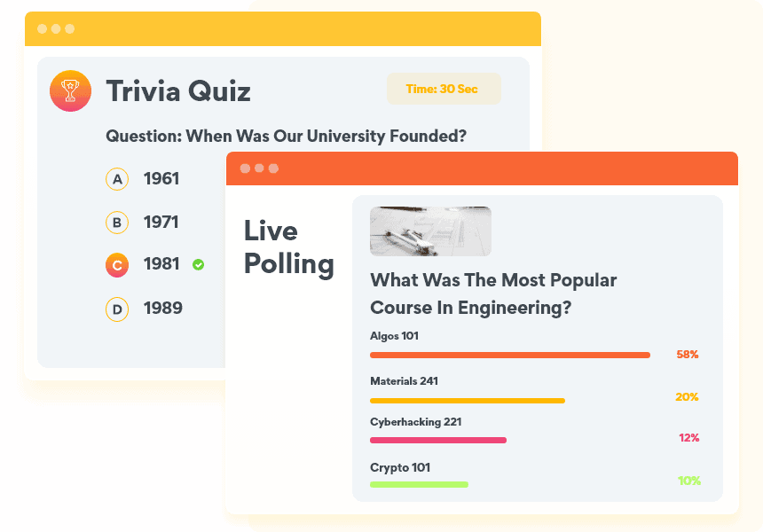The width and height of the screenshot is (763, 532).
Task: Select the Crypto 101 green poll bar
Action: (x=419, y=484)
